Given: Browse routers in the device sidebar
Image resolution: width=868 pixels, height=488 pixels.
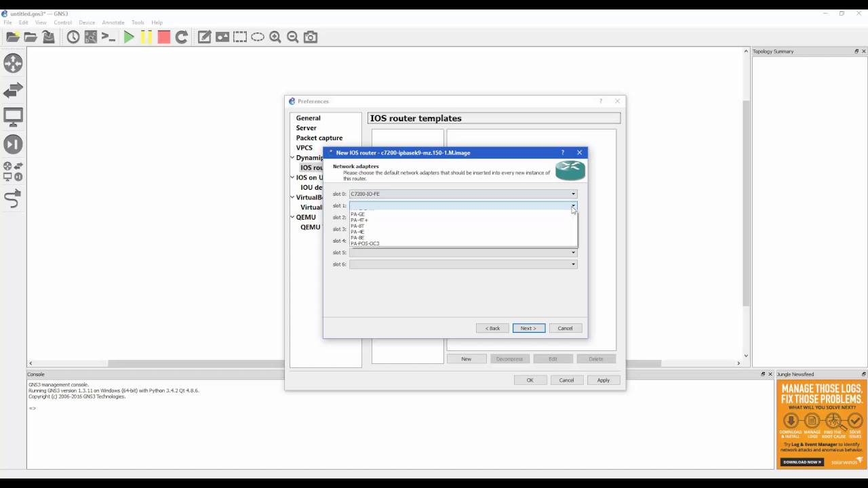Looking at the screenshot, I should coord(13,63).
